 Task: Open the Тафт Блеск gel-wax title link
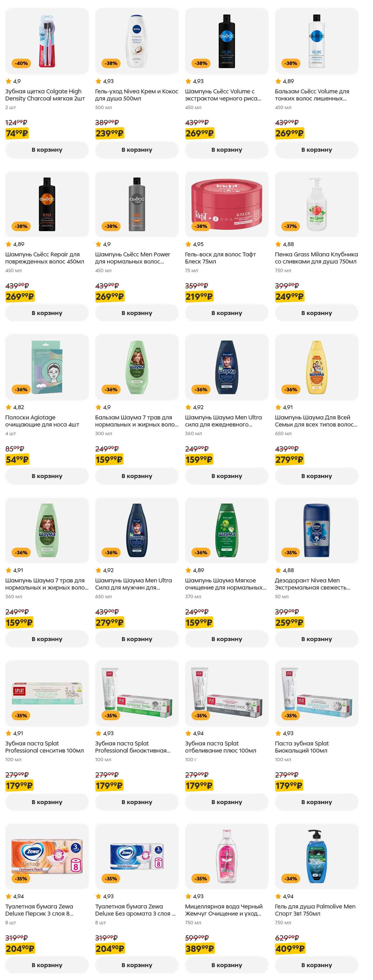pos(220,258)
